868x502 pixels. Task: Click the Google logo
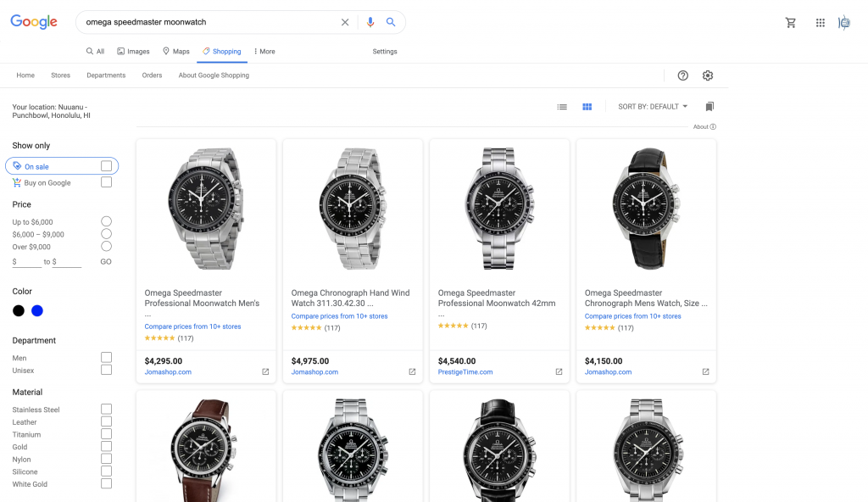point(34,21)
